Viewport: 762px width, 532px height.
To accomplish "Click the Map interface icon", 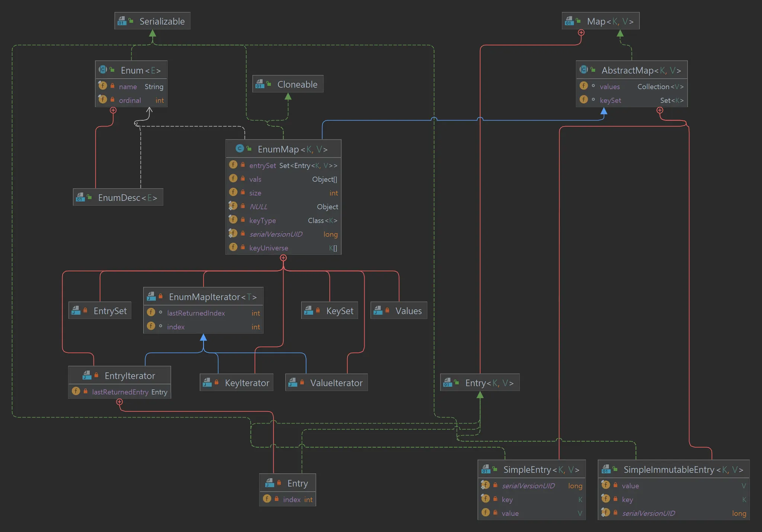I will point(569,21).
